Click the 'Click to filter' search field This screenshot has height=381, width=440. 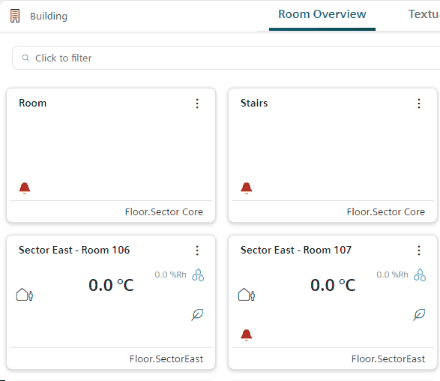(226, 58)
